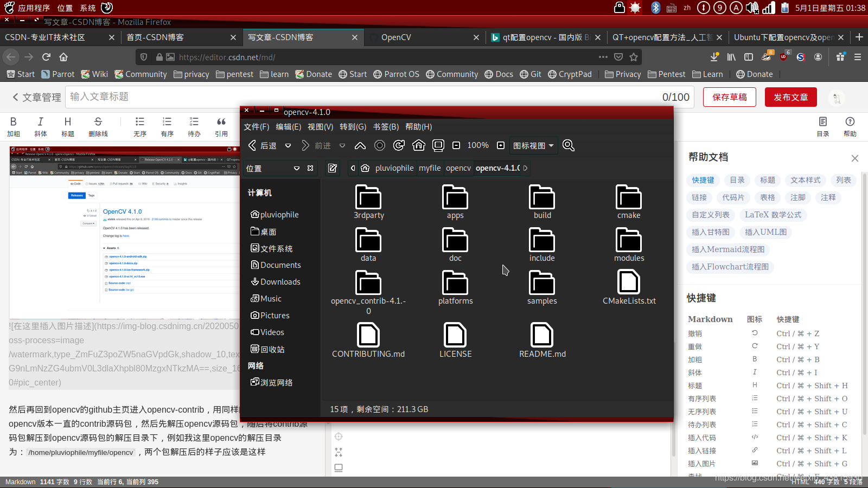Insert todo list 待办

pyautogui.click(x=194, y=127)
